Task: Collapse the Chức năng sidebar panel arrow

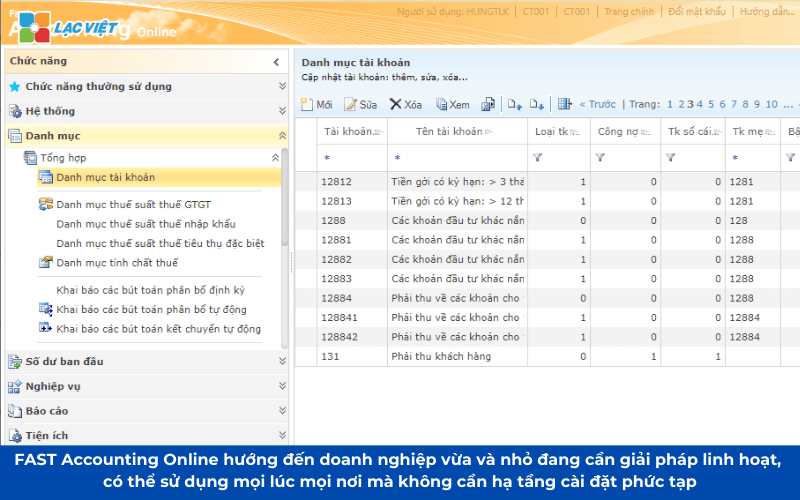Action: point(276,62)
